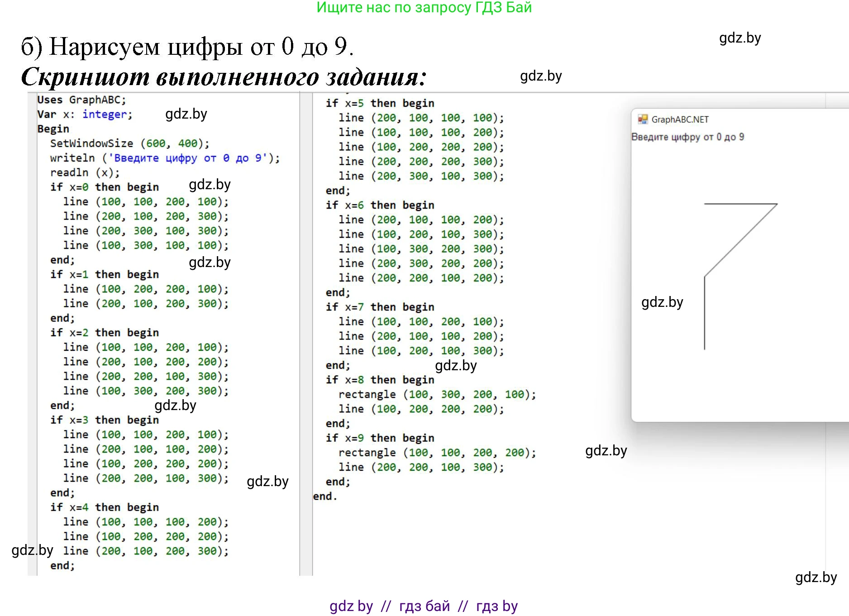Click 'rectangle (100, 100, 200, 200);' line
Image resolution: width=849 pixels, height=616 pixels.
pyautogui.click(x=437, y=453)
